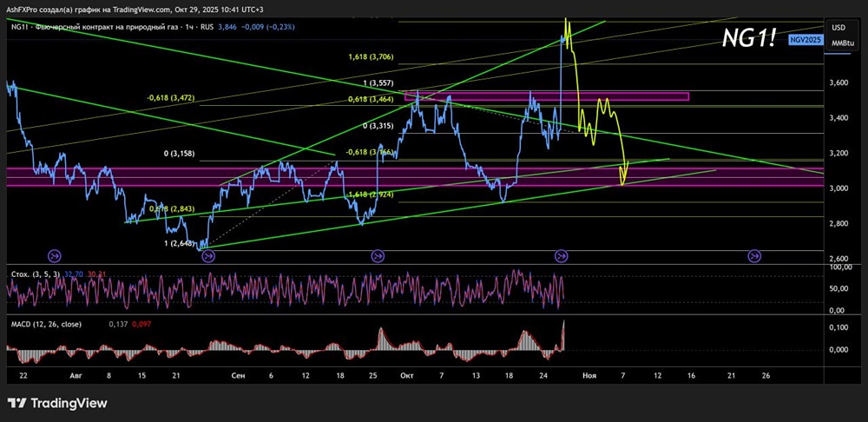Click the MACD value 0,137
This screenshot has width=868, height=422.
[119, 325]
